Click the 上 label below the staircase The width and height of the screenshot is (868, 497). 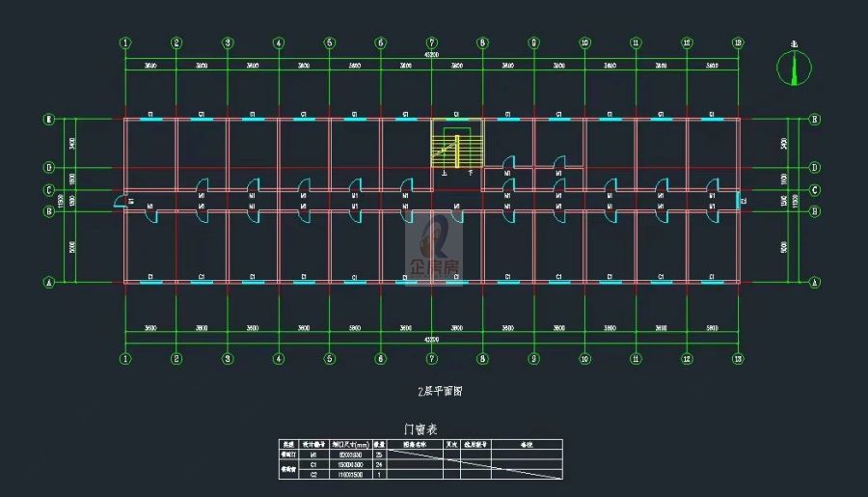(x=445, y=174)
